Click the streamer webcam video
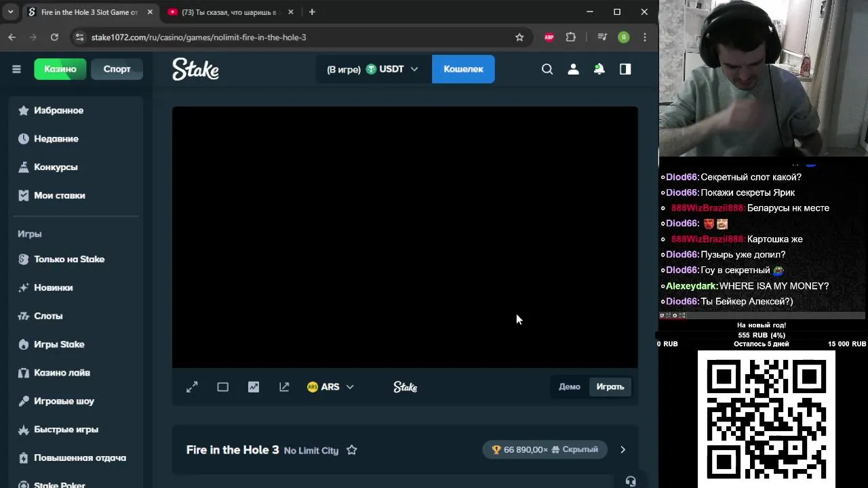 coord(763,79)
